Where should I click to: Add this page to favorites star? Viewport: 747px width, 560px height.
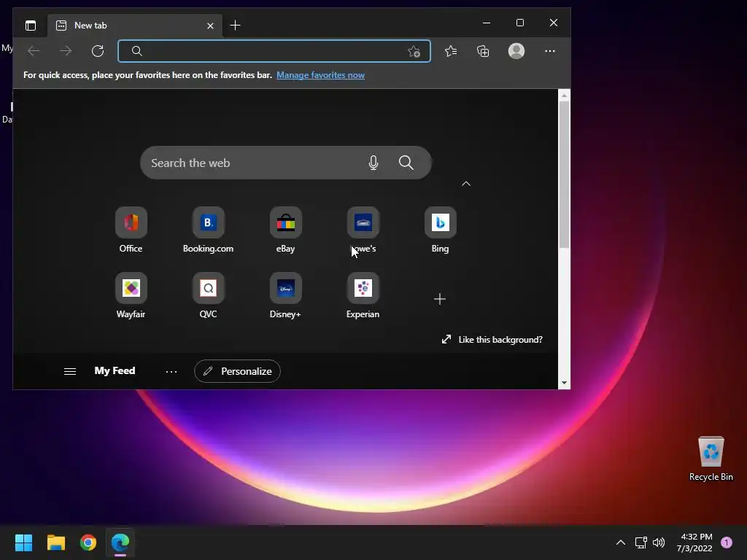414,52
